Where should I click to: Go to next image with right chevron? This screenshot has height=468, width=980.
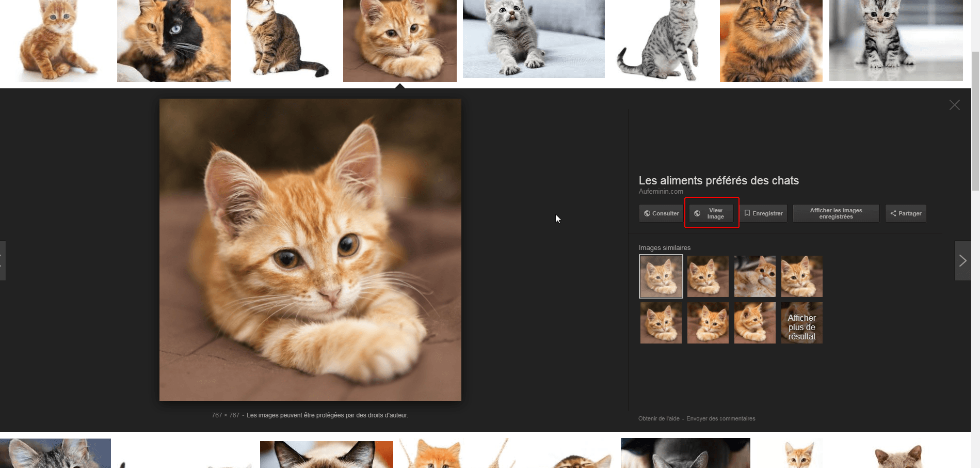click(x=962, y=260)
